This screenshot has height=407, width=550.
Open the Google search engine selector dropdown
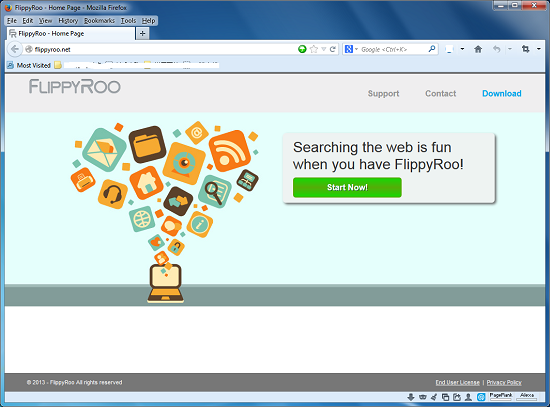point(351,49)
